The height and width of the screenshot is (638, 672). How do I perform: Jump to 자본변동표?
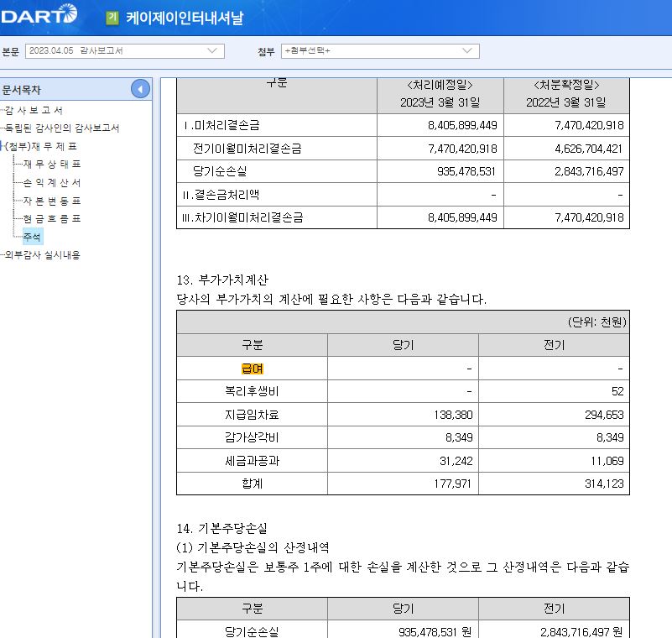[52, 201]
